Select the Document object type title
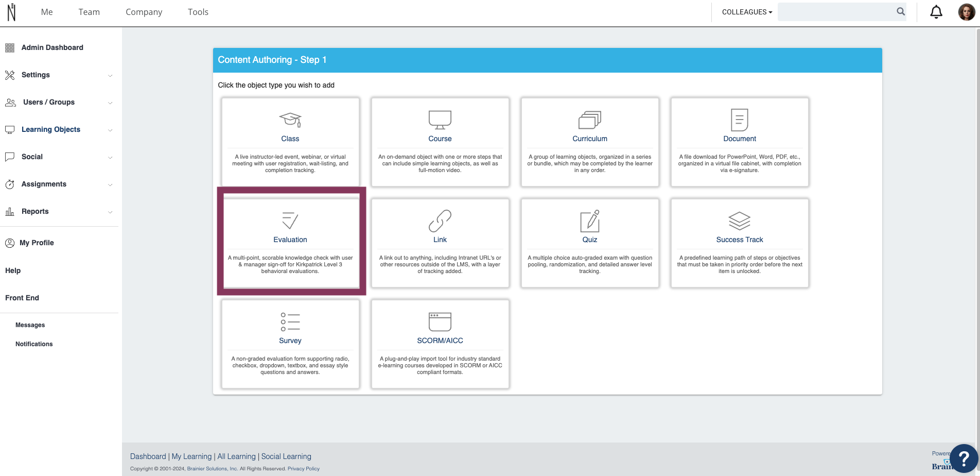The image size is (980, 476). [x=740, y=139]
